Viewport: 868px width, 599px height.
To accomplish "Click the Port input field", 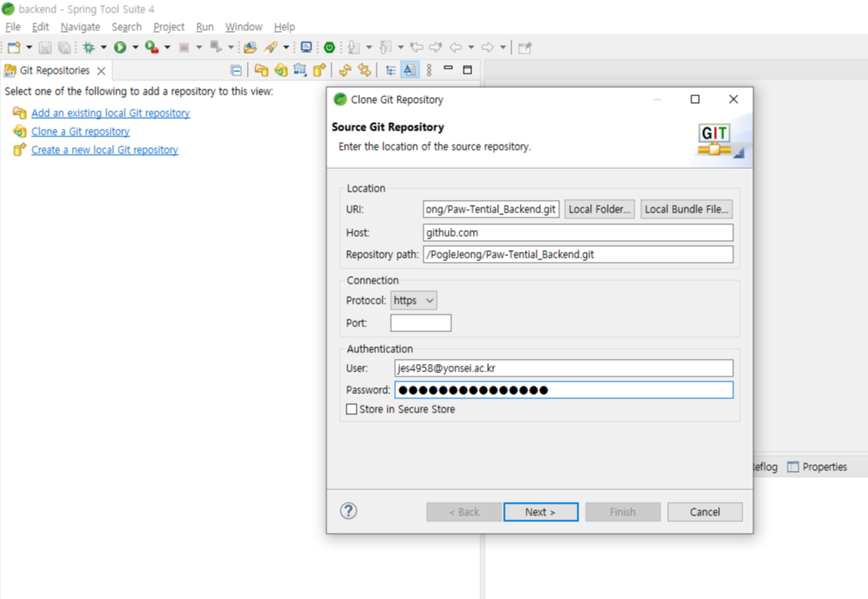I will [x=421, y=323].
